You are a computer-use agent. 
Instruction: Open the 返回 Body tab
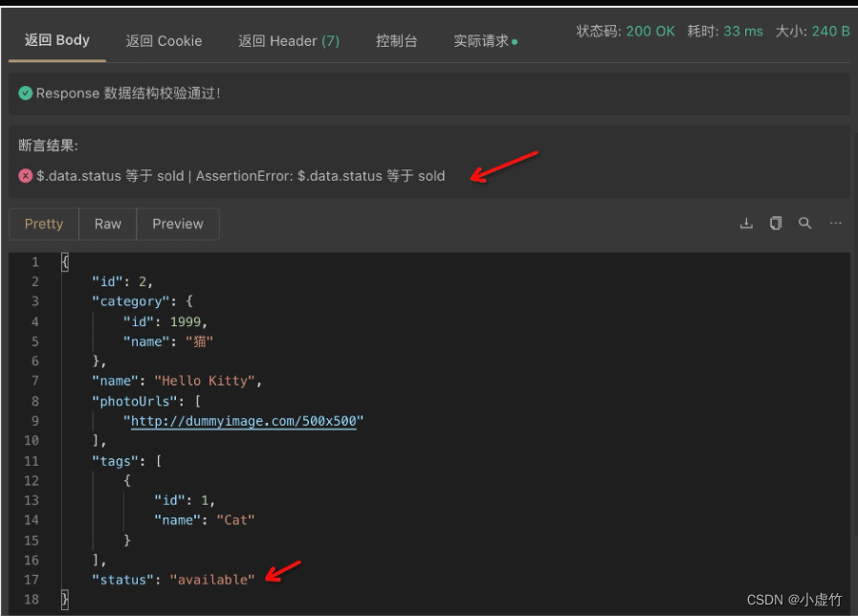point(56,40)
